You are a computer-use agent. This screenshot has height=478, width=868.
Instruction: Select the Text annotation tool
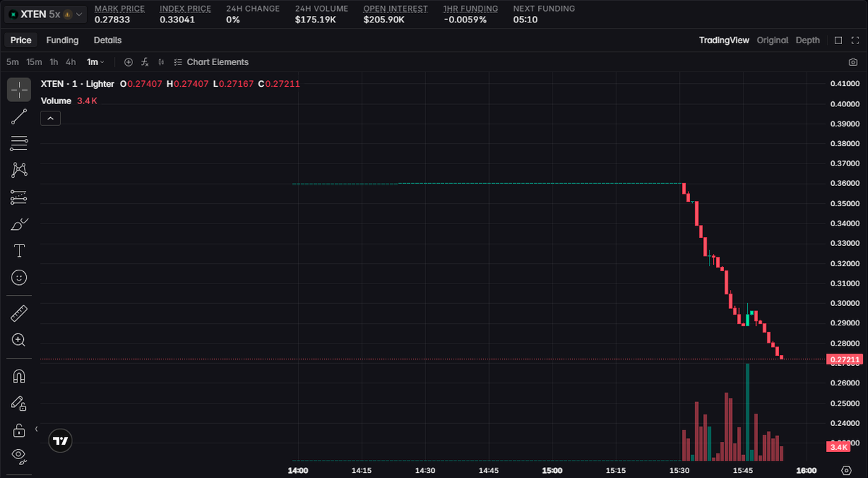pos(19,251)
